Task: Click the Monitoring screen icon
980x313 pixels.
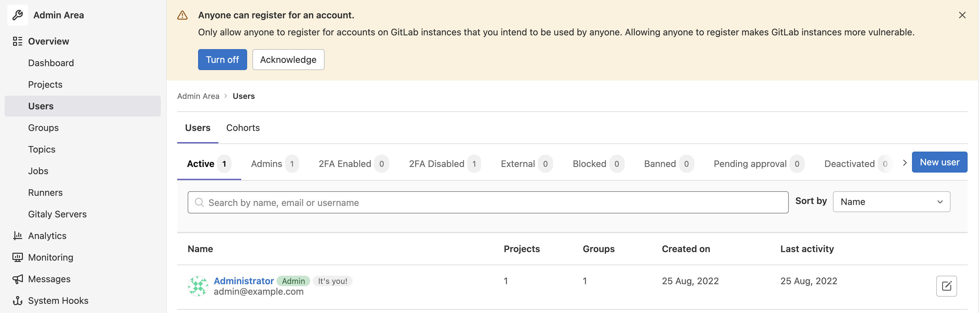Action: click(x=18, y=257)
